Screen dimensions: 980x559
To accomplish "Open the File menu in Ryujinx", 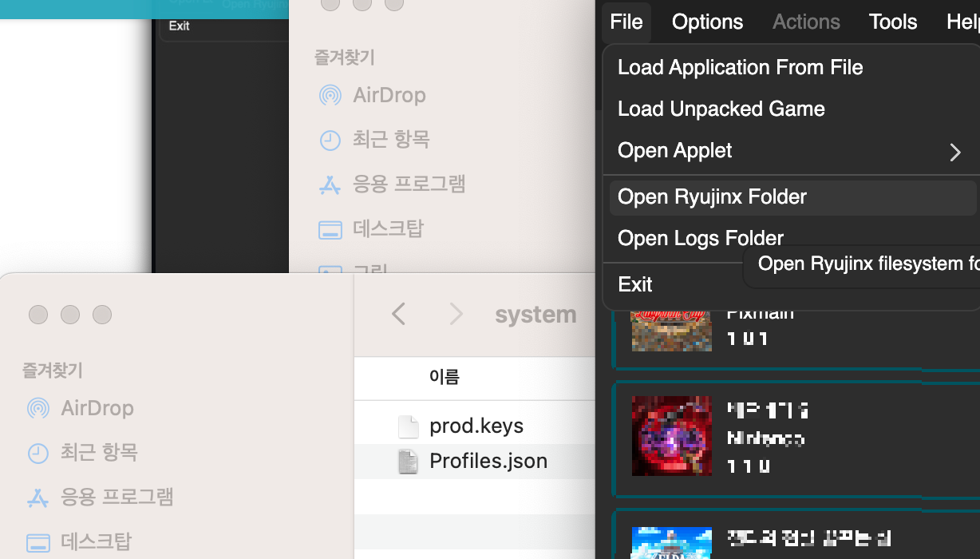I will (626, 22).
